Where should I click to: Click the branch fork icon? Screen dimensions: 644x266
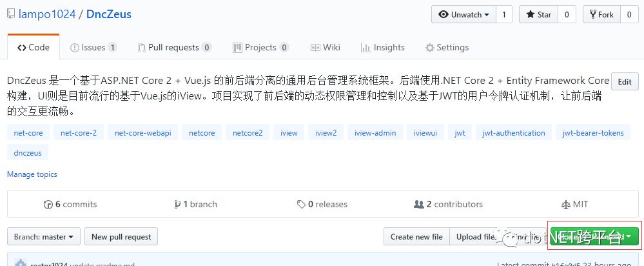pos(177,204)
